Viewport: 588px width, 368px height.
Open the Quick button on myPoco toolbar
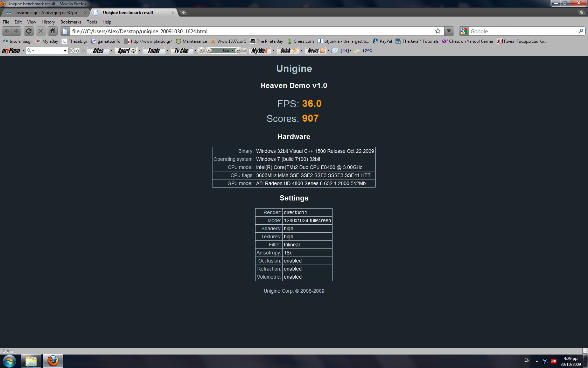pyautogui.click(x=288, y=50)
